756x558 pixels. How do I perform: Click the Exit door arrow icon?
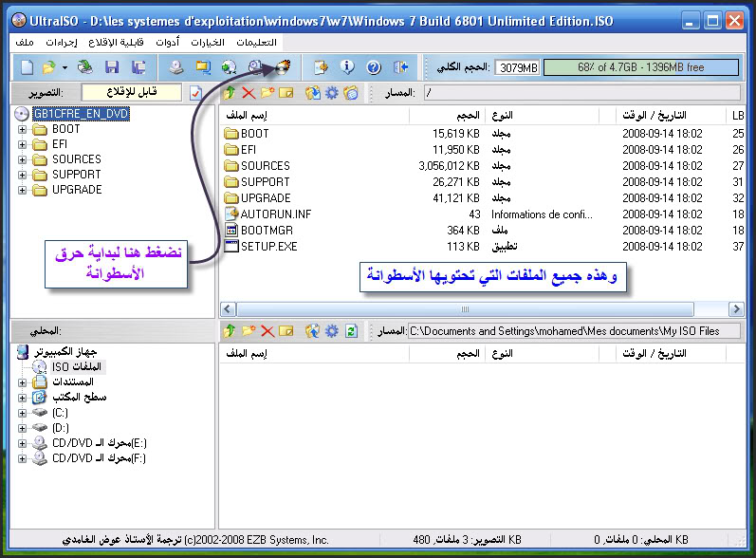400,67
